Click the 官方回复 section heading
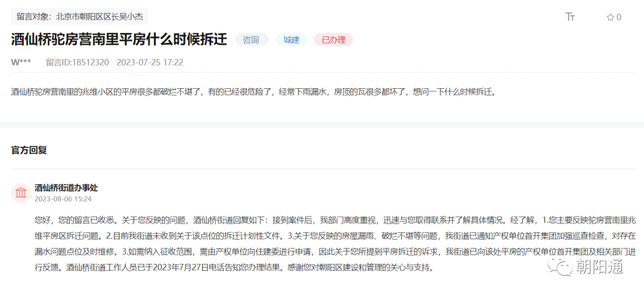The height and width of the screenshot is (295, 644). tap(29, 150)
